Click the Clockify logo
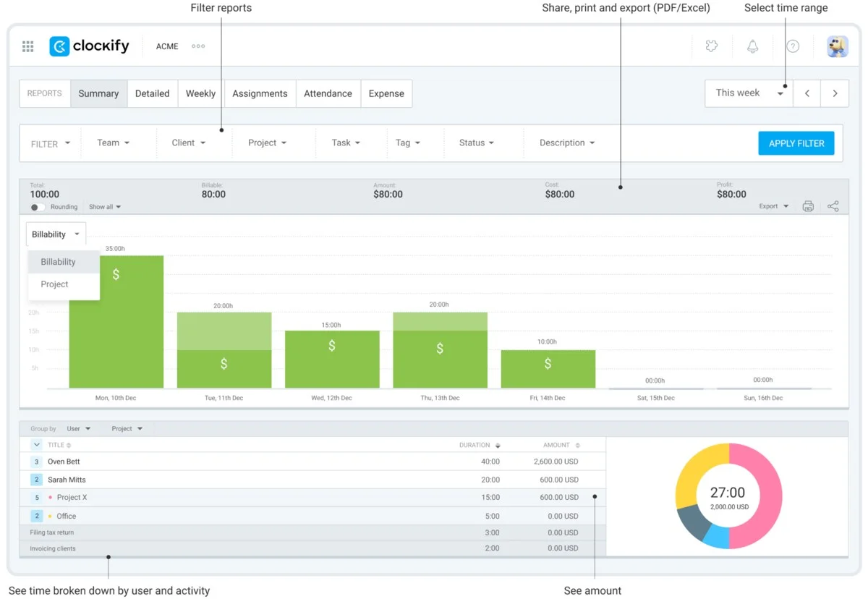The width and height of the screenshot is (868, 599). click(89, 46)
